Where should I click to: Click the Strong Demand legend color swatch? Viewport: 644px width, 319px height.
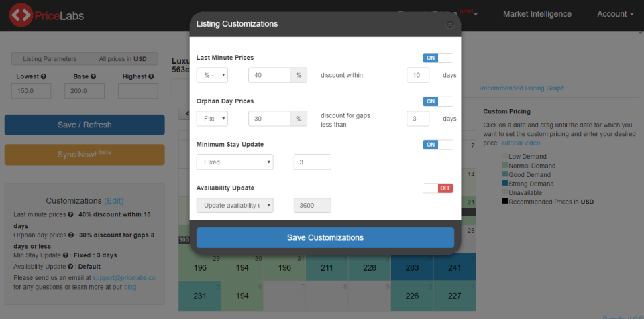(x=505, y=184)
